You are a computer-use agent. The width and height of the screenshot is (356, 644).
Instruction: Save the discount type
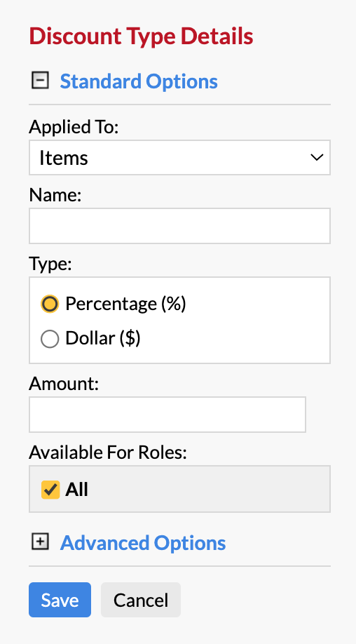click(x=60, y=600)
